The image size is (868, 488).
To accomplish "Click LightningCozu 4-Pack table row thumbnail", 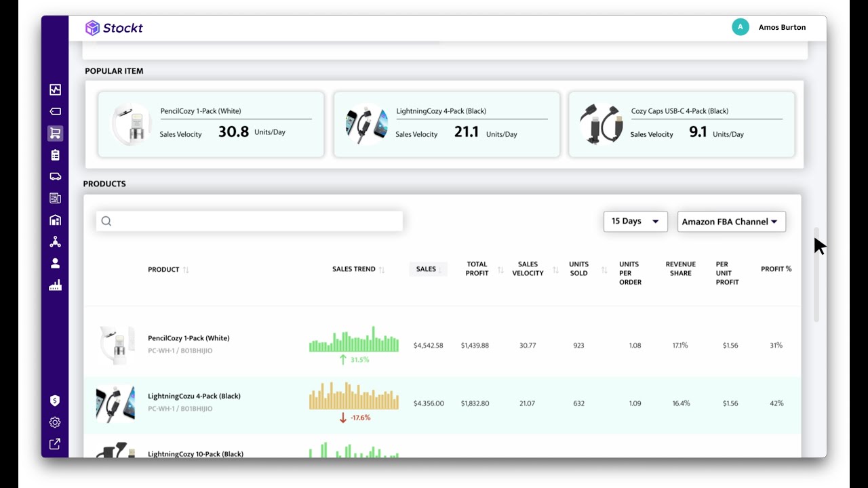I will 115,403.
